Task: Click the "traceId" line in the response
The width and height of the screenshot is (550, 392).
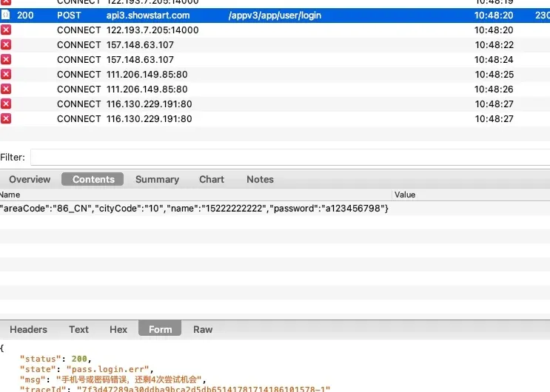Action: coord(175,389)
